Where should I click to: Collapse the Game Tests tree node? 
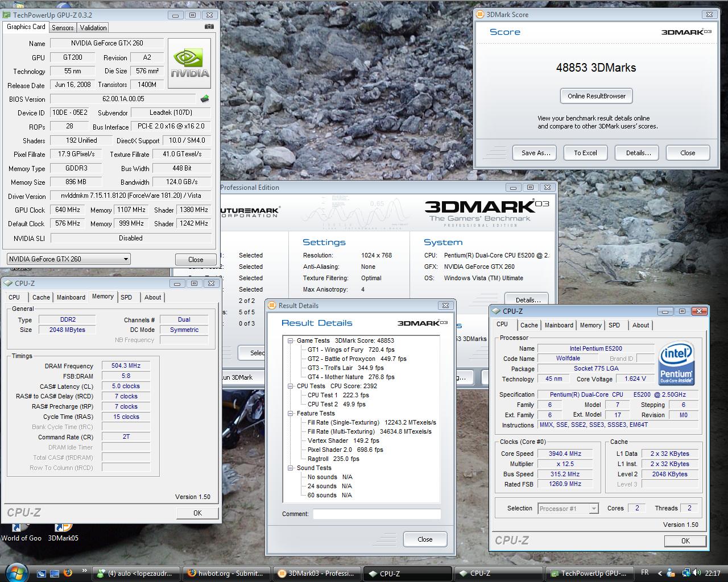click(291, 340)
